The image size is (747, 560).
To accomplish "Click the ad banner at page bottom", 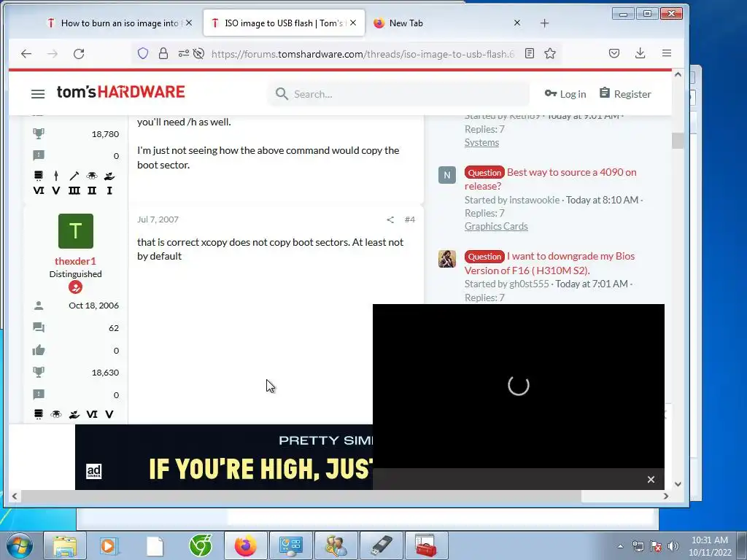I will coord(224,457).
